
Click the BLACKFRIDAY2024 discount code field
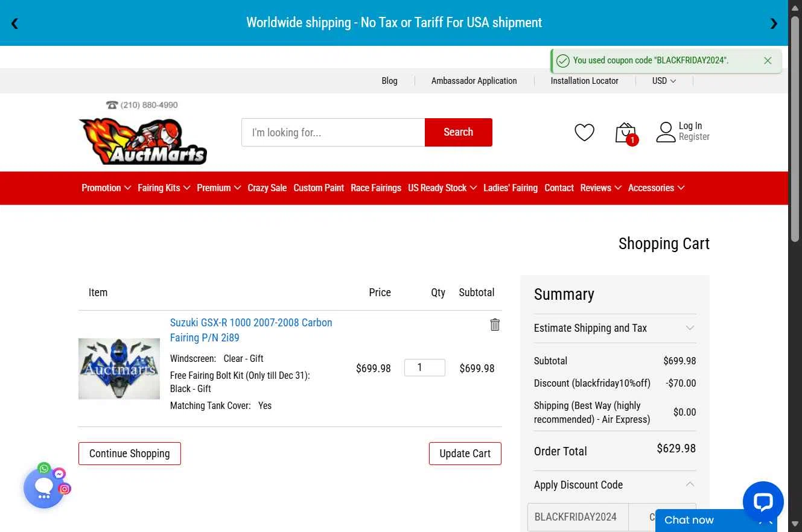point(578,517)
